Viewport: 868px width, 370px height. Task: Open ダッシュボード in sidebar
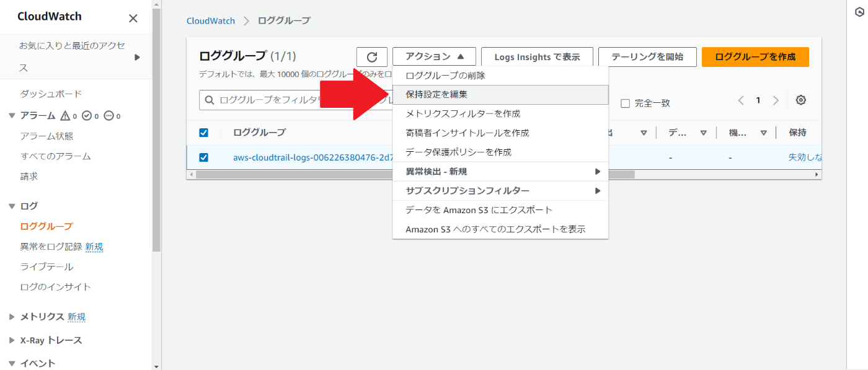click(51, 94)
